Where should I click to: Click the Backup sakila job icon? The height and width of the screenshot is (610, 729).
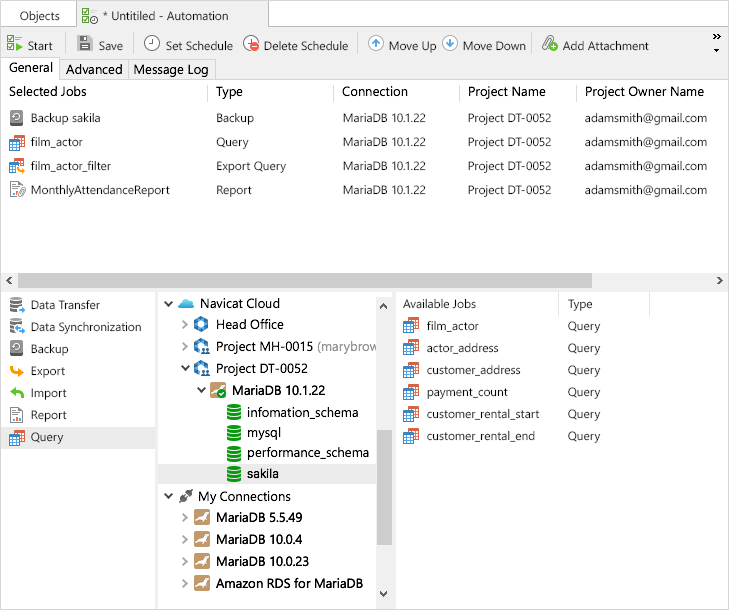coord(16,118)
